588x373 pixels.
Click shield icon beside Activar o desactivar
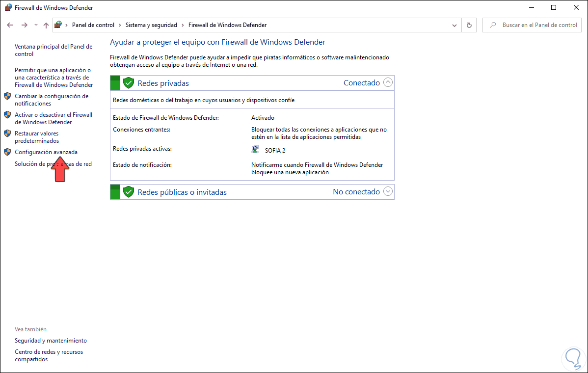(7, 115)
